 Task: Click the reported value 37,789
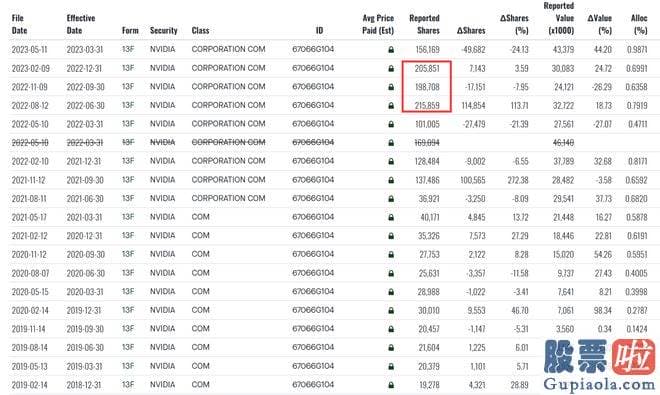point(564,161)
